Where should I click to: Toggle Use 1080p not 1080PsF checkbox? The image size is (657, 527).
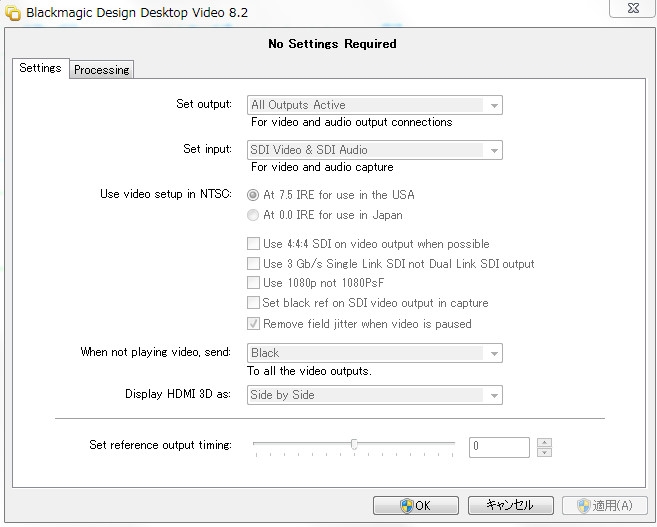pyautogui.click(x=253, y=283)
